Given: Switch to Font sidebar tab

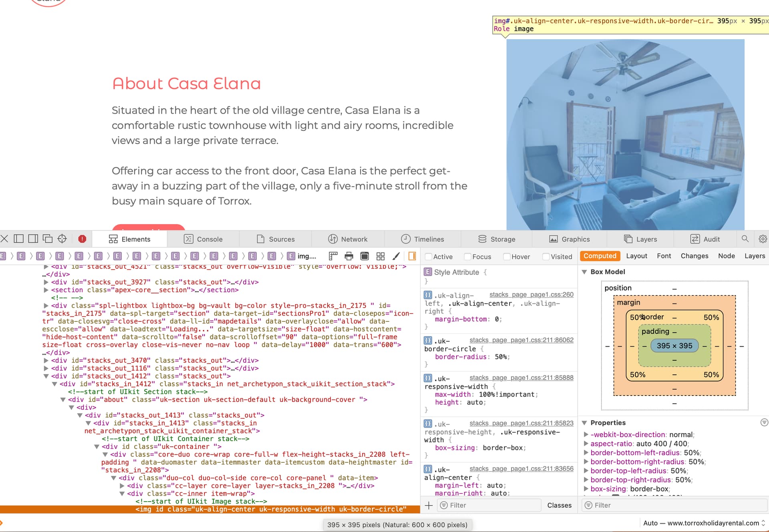Looking at the screenshot, I should 664,256.
